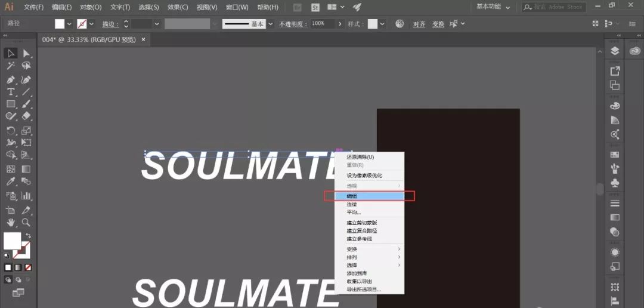Viewport: 644px width, 308px height.
Task: Swap fill and stroke colors
Action: (28, 236)
